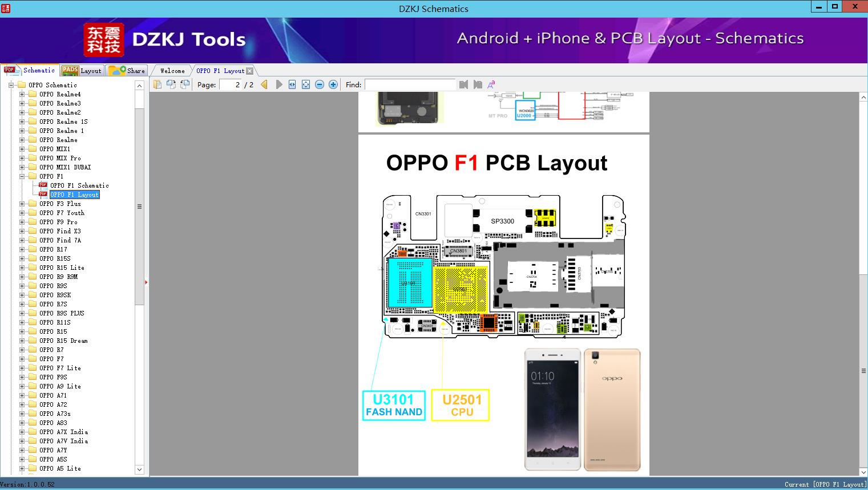The image size is (868, 490).
Task: Expand the OPPO Find 7A folder
Action: click(x=22, y=240)
